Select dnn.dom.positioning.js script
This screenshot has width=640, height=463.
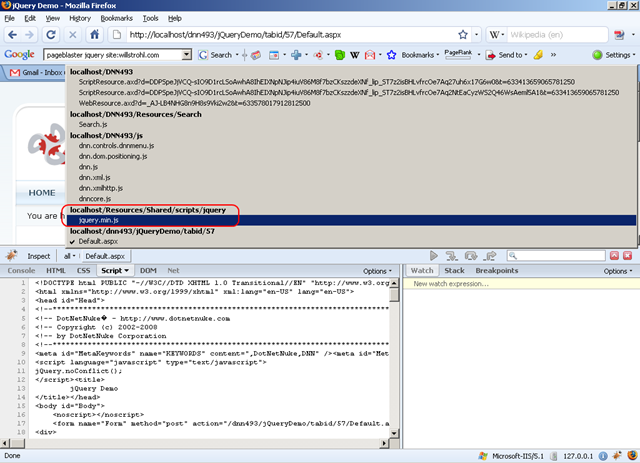tap(113, 156)
